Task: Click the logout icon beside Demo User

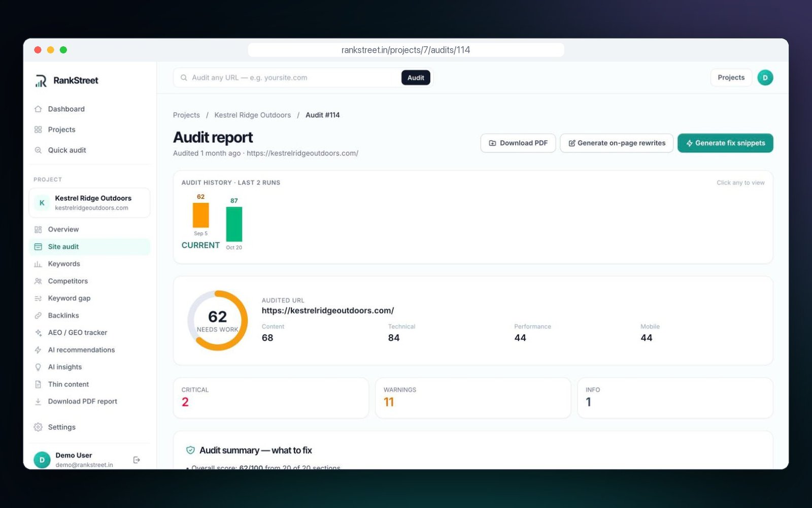Action: (137, 460)
